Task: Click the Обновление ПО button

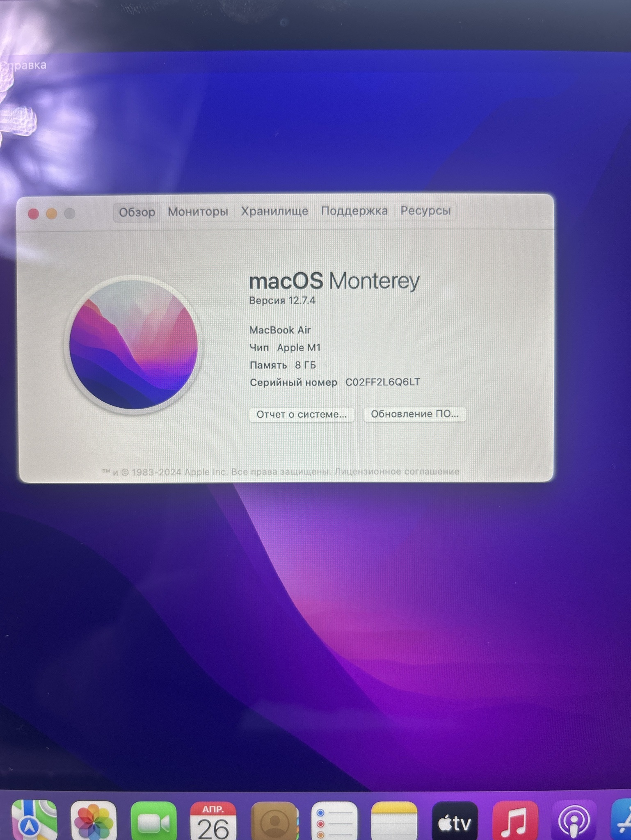Action: (415, 414)
